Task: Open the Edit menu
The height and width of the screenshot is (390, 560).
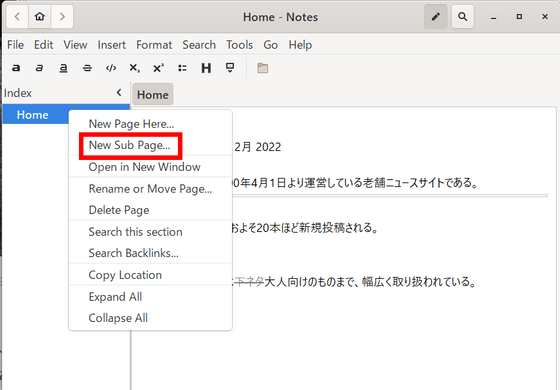Action: click(x=44, y=45)
